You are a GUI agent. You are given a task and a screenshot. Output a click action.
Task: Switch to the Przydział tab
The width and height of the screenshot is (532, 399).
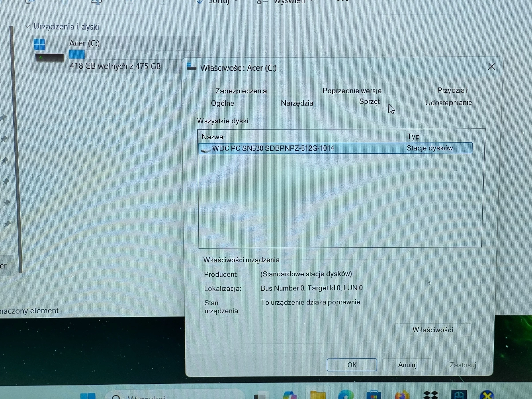click(452, 90)
